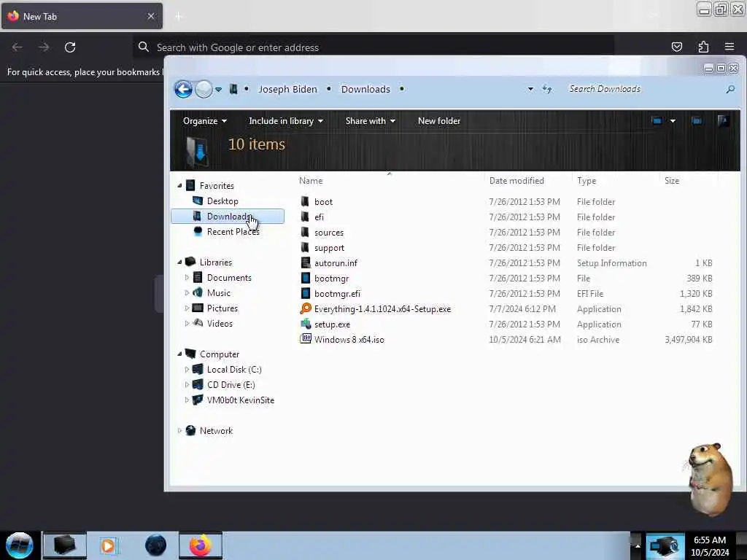Open the address bar history dropdown
Image resolution: width=747 pixels, height=560 pixels.
pos(530,89)
